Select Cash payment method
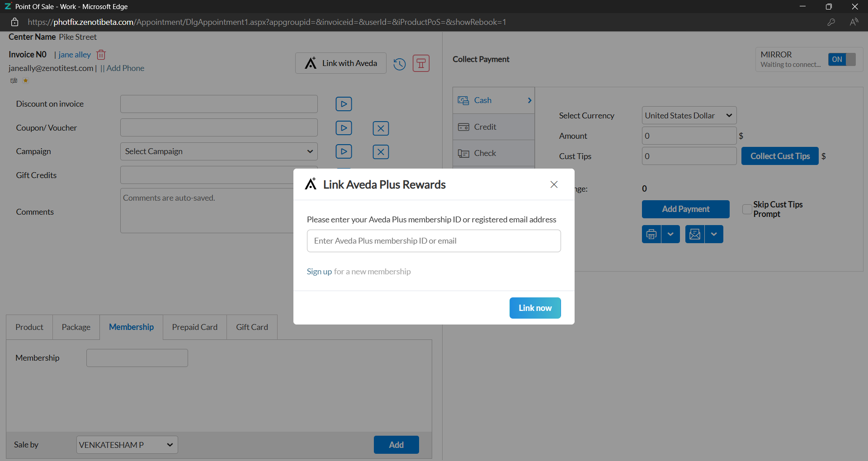Screen dimensions: 868x461 pos(494,100)
